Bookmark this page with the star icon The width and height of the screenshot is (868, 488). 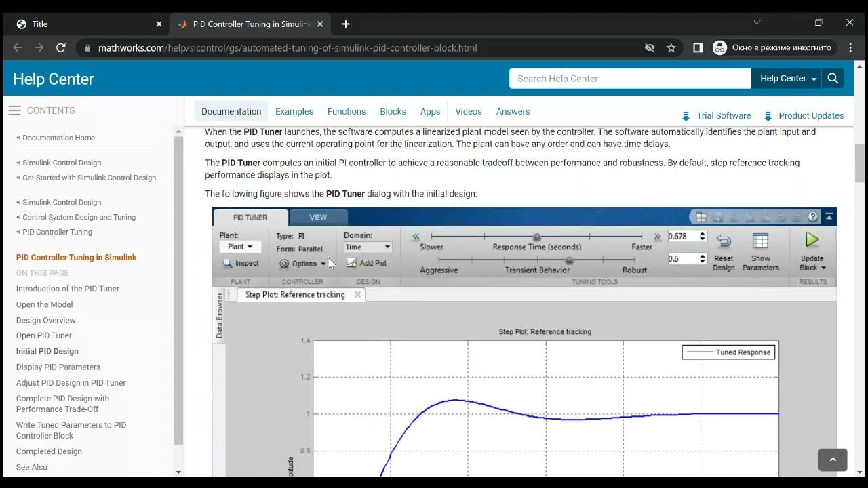671,47
